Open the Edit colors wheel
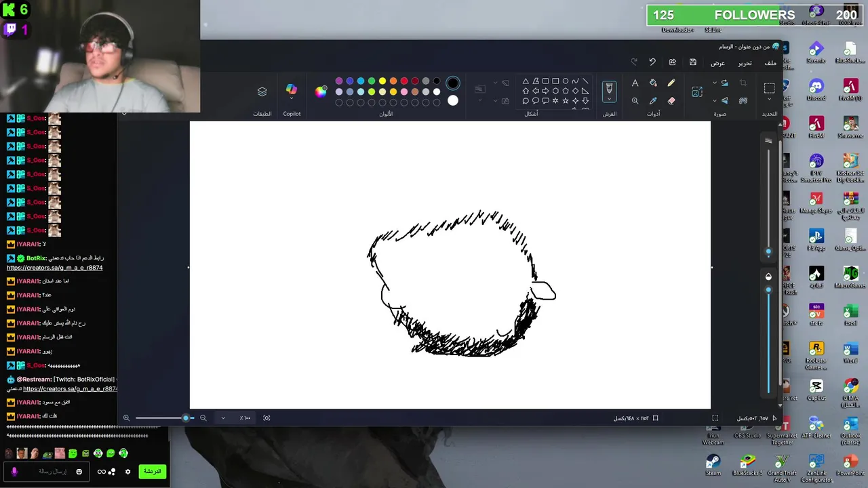 click(x=321, y=91)
